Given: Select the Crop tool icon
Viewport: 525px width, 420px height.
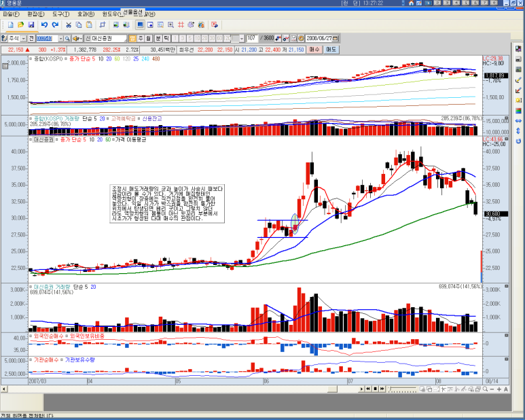Looking at the screenshot, I should point(103,24).
